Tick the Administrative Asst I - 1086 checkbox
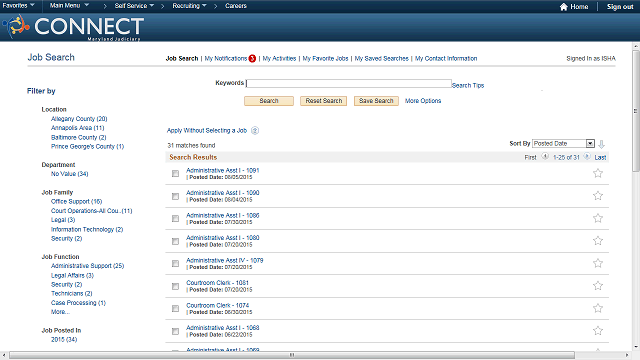The width and height of the screenshot is (640, 360). tap(176, 219)
